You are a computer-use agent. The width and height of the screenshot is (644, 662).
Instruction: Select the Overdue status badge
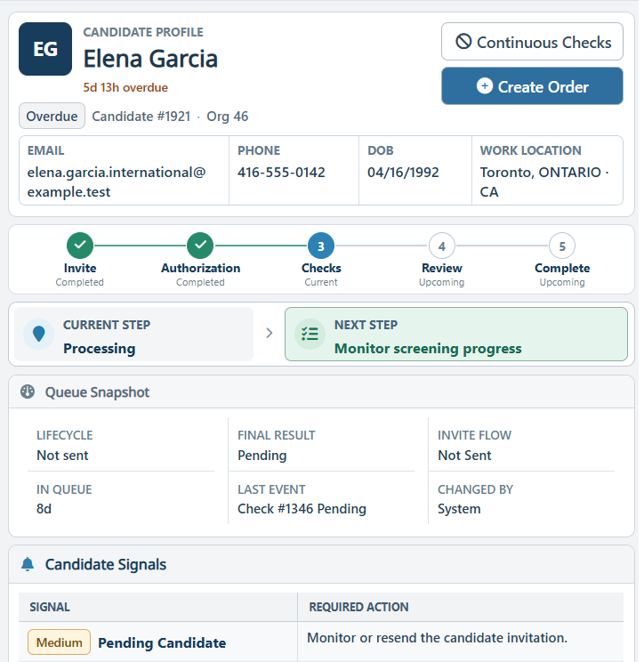tap(52, 116)
